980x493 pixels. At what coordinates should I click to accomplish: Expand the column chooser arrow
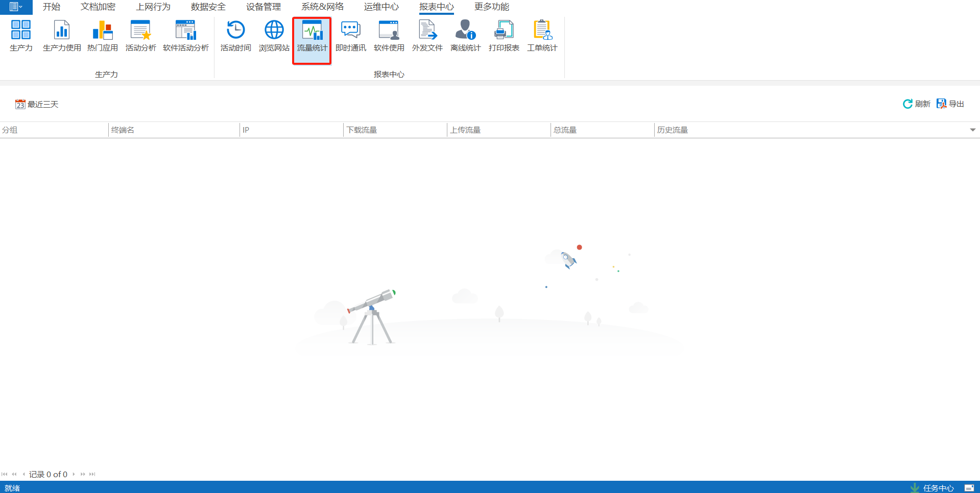(973, 130)
